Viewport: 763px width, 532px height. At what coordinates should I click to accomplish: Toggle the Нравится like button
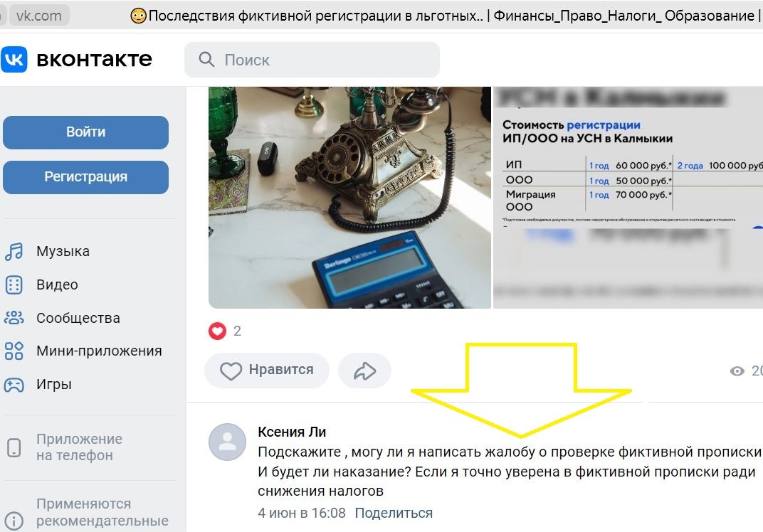[267, 371]
